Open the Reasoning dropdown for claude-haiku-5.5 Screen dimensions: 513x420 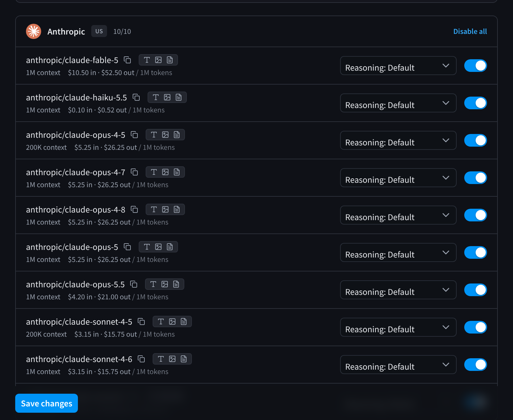398,103
